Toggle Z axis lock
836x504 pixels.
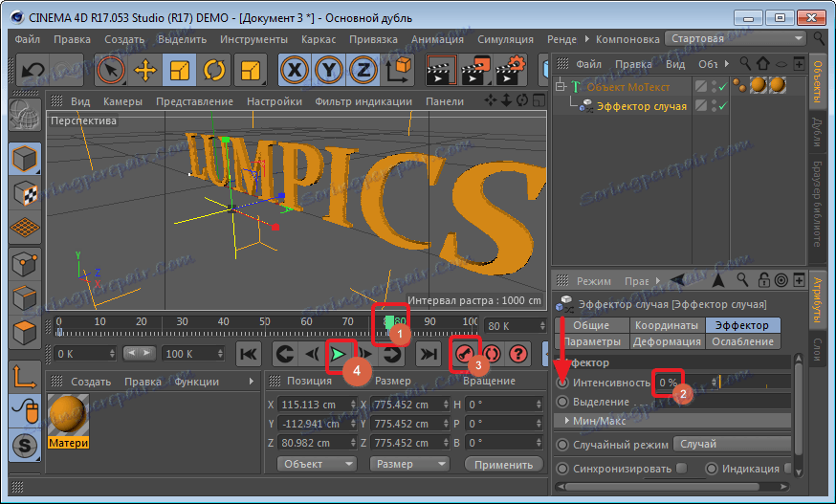(363, 70)
